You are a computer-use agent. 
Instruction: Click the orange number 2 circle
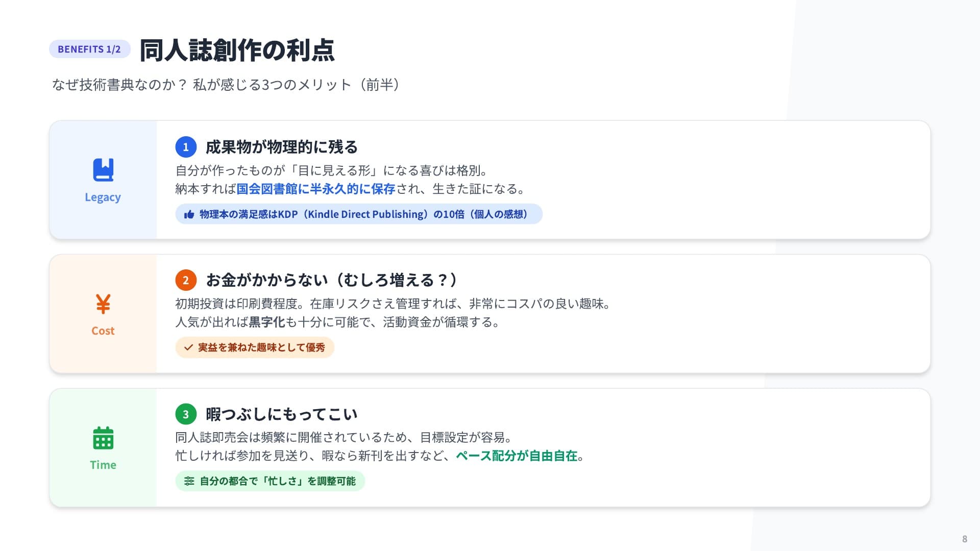click(x=186, y=280)
